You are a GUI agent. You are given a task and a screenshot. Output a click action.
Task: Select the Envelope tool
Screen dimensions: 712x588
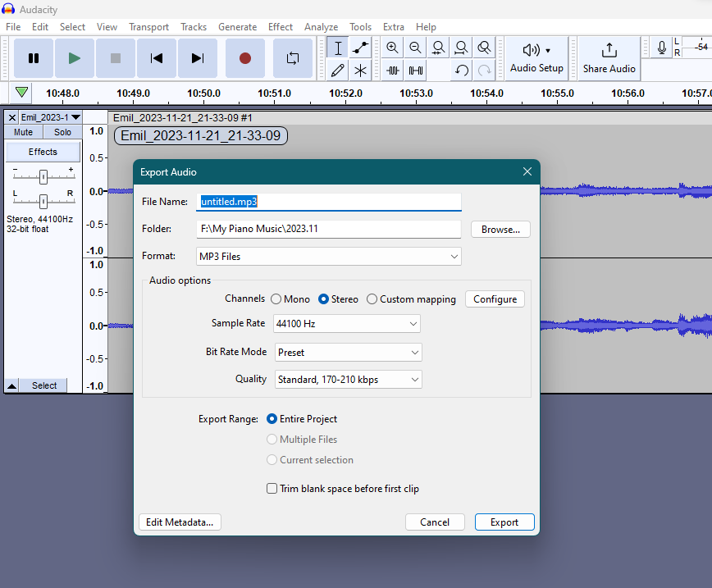tap(360, 47)
